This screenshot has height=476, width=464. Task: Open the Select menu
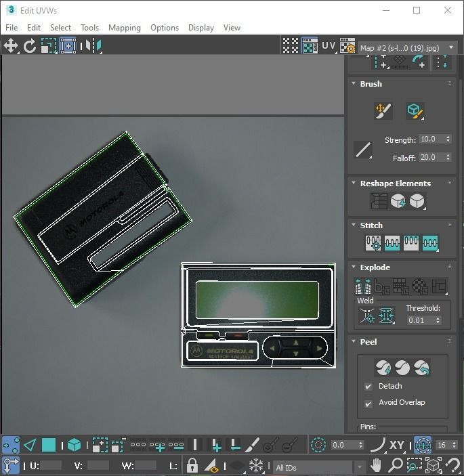coord(60,28)
